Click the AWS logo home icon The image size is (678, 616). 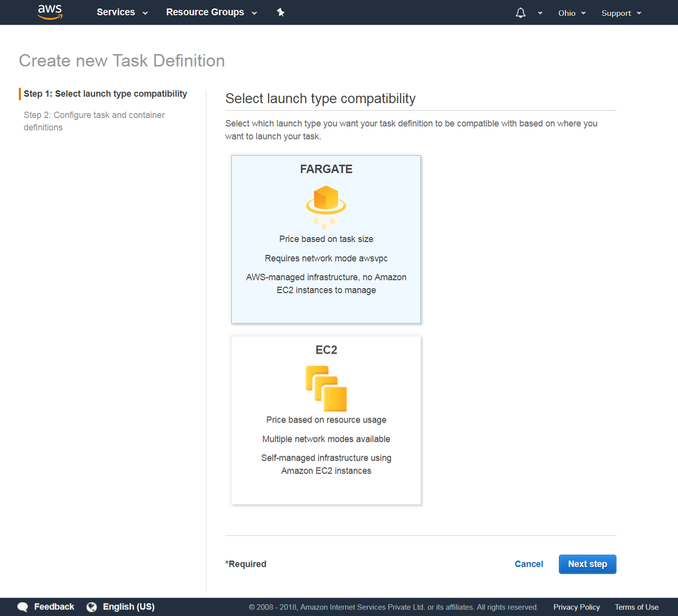[50, 12]
